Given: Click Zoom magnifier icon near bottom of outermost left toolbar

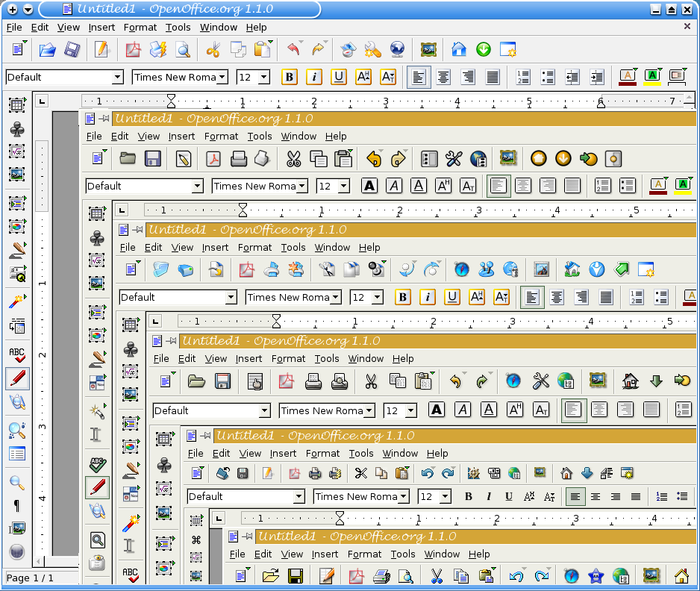Looking at the screenshot, I should click(17, 483).
